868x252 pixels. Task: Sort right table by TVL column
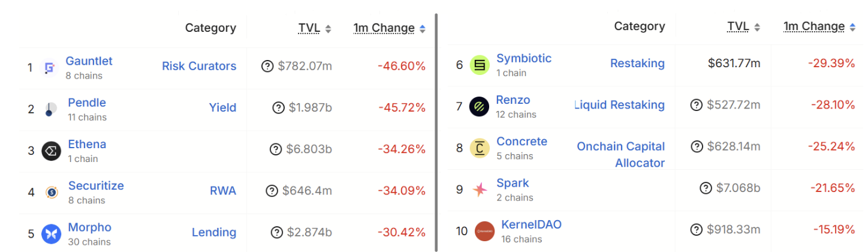click(743, 26)
